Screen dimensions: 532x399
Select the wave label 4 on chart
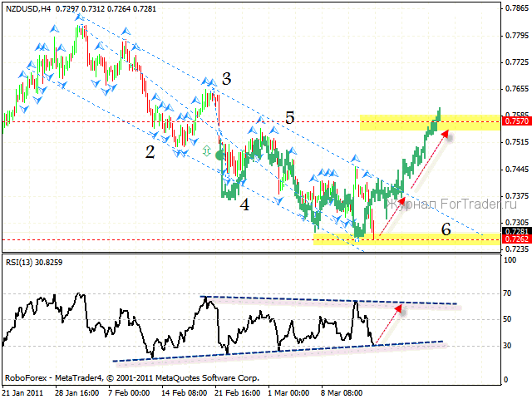tap(245, 203)
